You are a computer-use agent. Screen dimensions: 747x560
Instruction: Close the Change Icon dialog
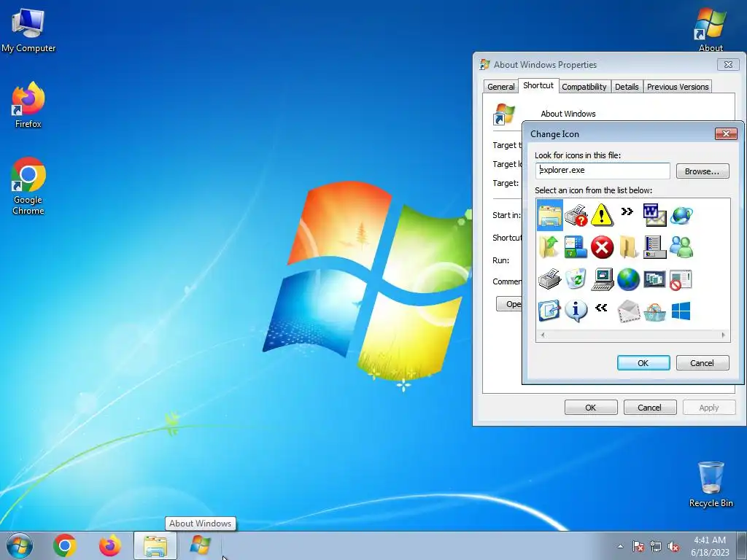point(726,134)
